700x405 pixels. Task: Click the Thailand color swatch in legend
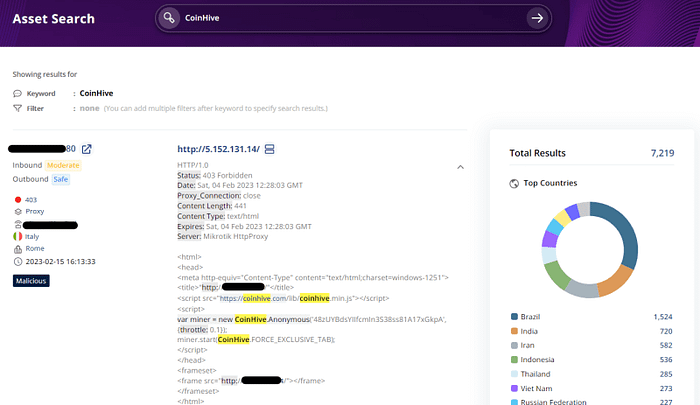(514, 374)
